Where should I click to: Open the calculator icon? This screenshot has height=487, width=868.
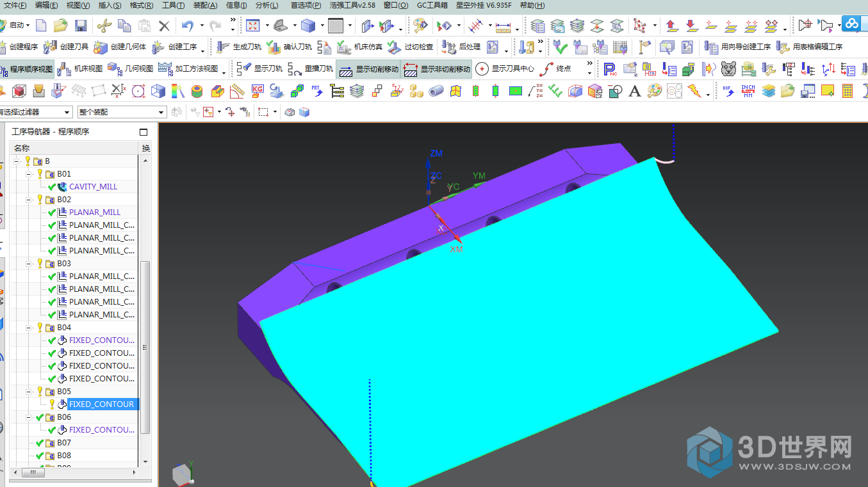pyautogui.click(x=848, y=91)
